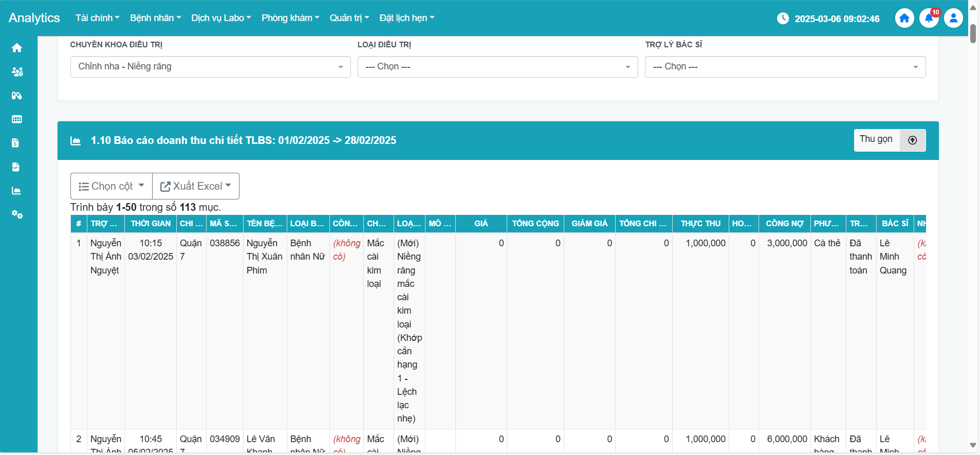Click the round home button in the header

(904, 19)
